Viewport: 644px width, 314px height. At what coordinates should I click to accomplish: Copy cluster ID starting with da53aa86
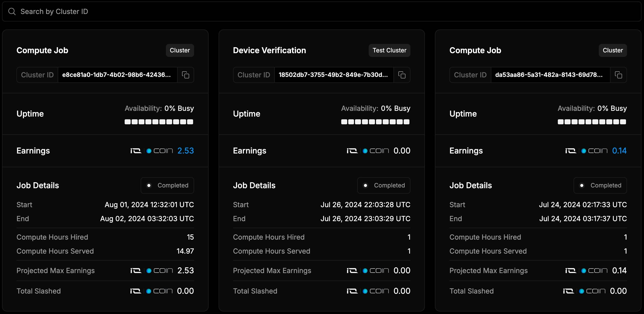point(618,75)
